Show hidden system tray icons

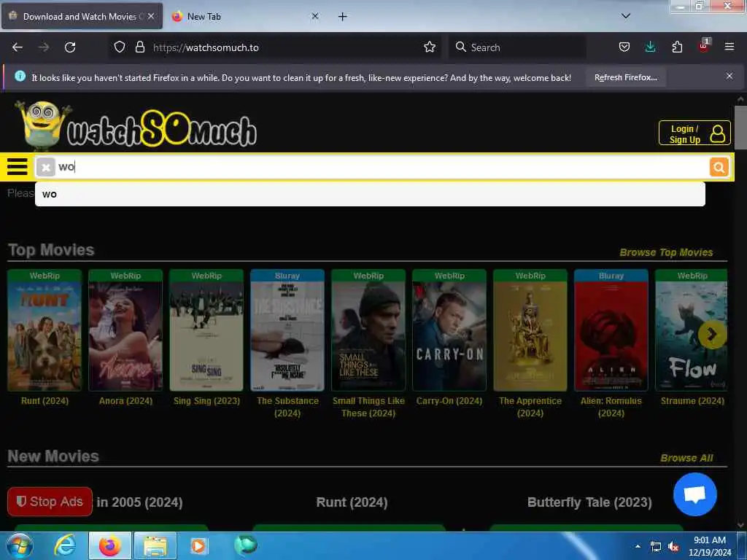[x=638, y=546]
